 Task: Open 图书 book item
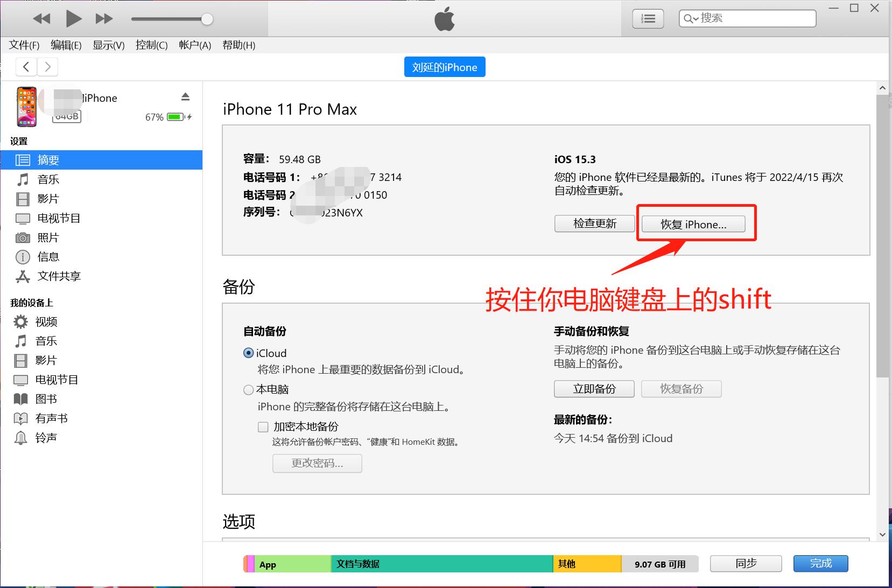coord(101,399)
